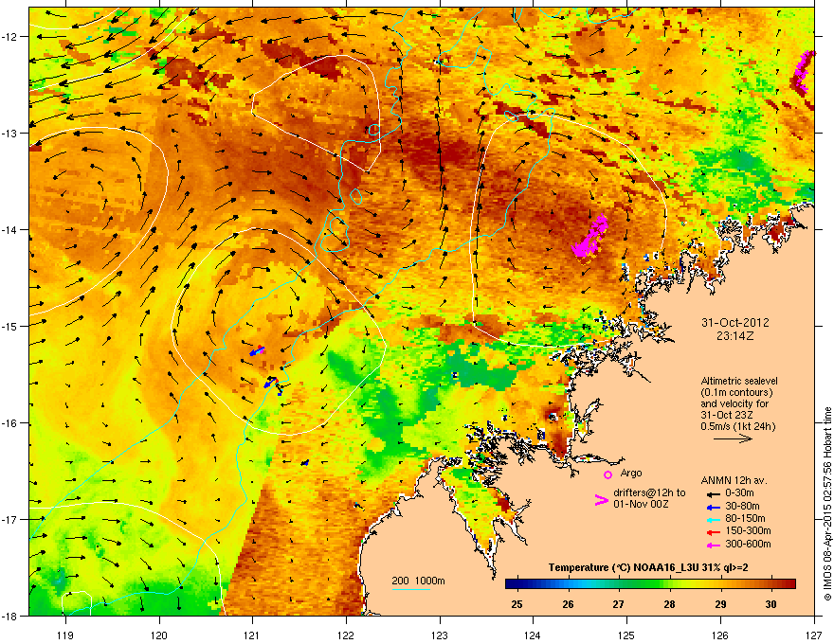Click the '0-30m' depth label

tap(739, 493)
